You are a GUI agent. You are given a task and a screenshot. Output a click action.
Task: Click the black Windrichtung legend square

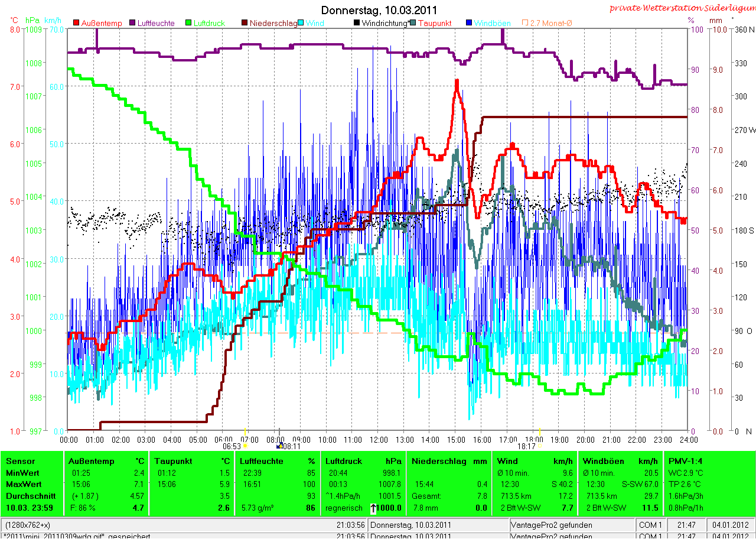(x=357, y=23)
